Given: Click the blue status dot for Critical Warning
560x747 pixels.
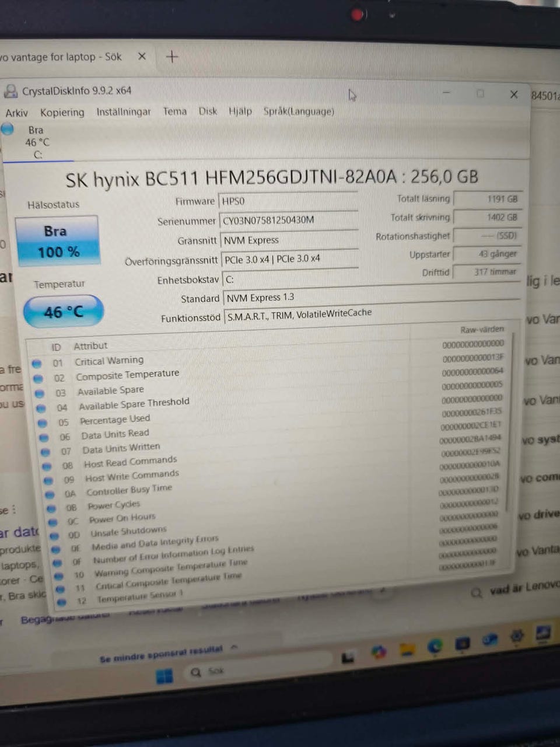Looking at the screenshot, I should [x=37, y=363].
